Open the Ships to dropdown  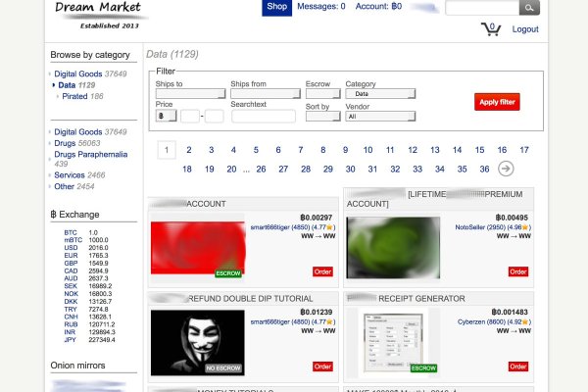[x=190, y=93]
